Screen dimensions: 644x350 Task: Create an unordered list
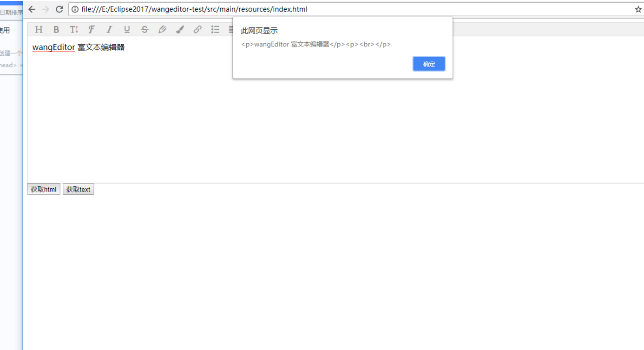coord(215,29)
